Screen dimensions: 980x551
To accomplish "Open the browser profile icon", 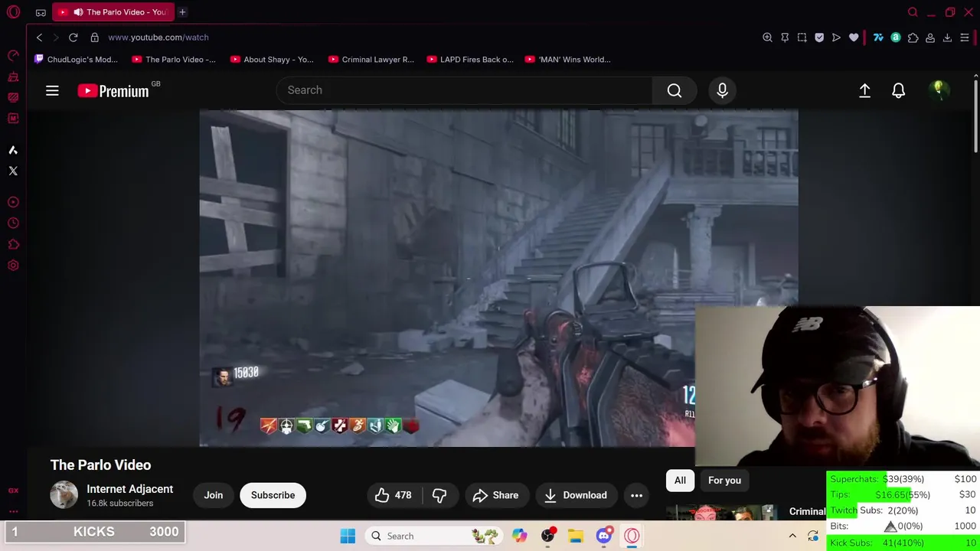I will pos(930,37).
